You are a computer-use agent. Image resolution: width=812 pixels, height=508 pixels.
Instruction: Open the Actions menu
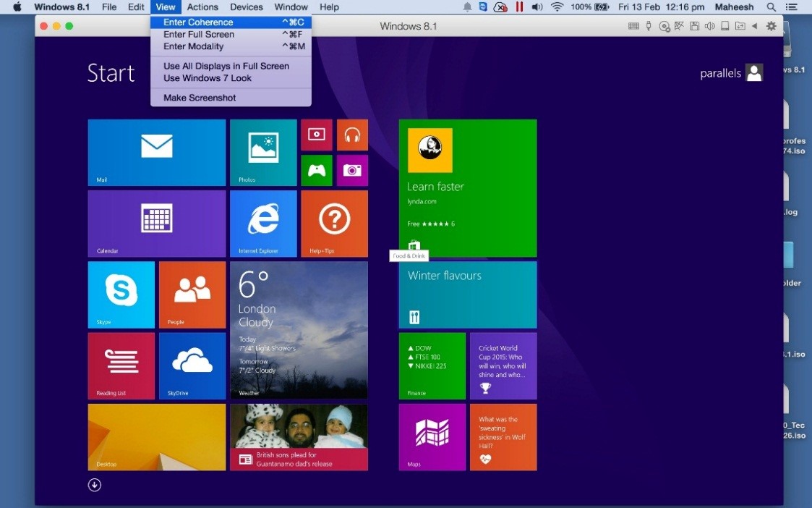point(202,7)
